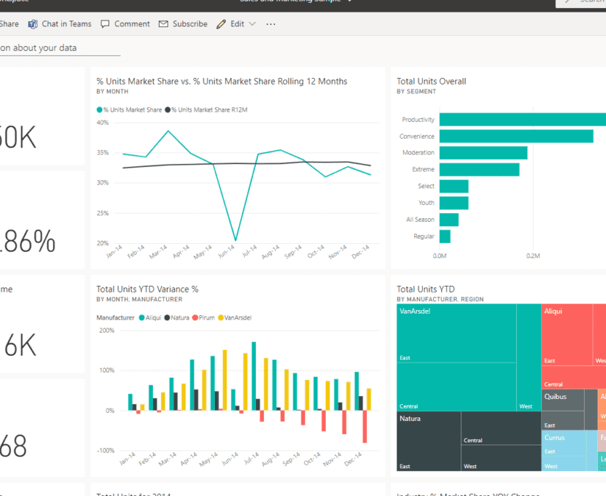
Task: Click the Subscribe envelope icon
Action: tap(163, 24)
